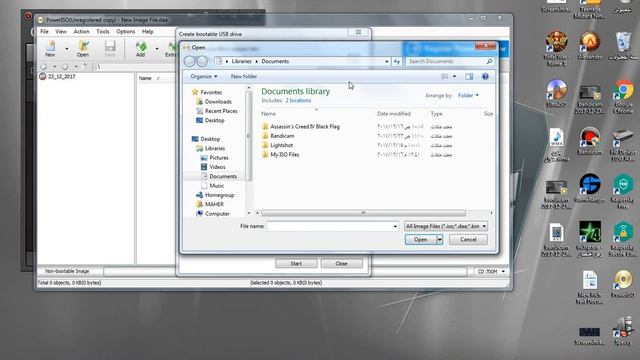Click the Forward navigation arrow in Open dialog
640x360 pixels.
click(202, 61)
